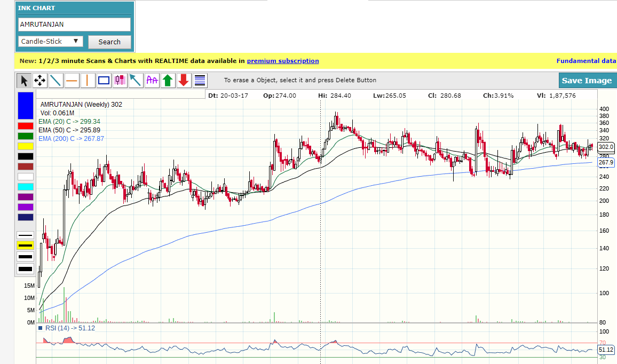
Task: Insert a red down arrow marker
Action: [184, 81]
